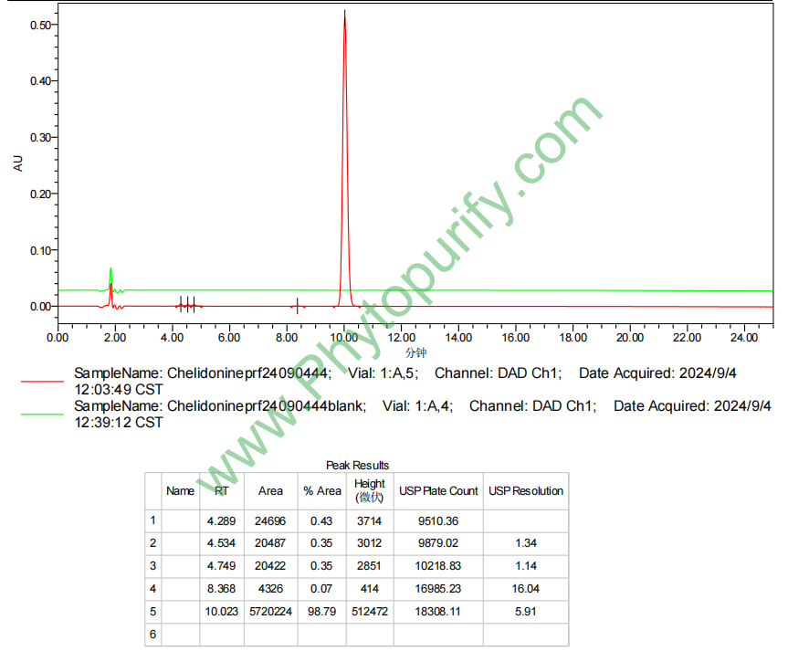The image size is (809, 672).
Task: Click the AU y-axis label
Action: click(18, 164)
